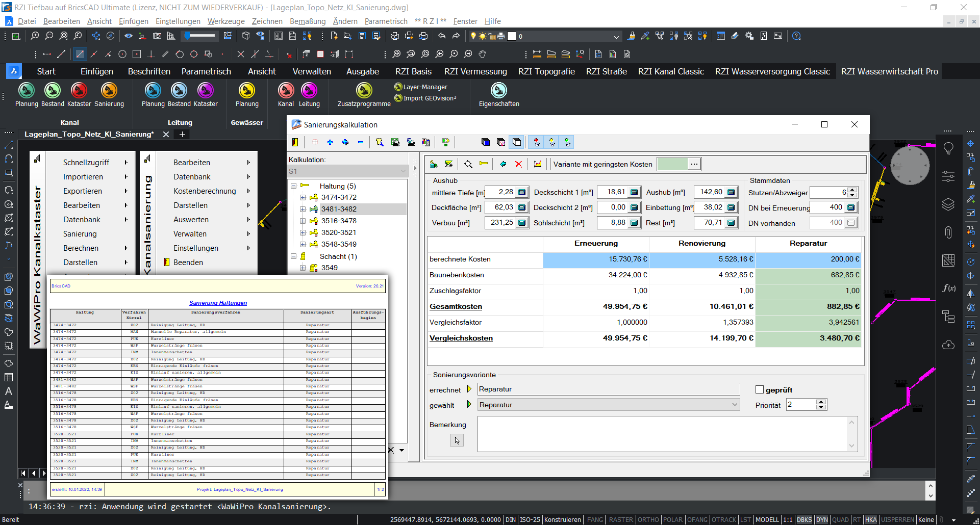Toggle the geprüft checkbox
This screenshot has height=525, width=980.
[x=760, y=390]
